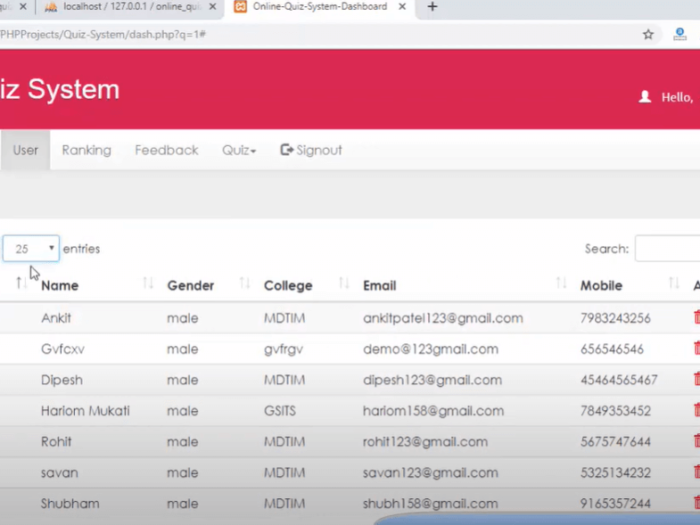Sort table by Gender column
This screenshot has width=700, height=525.
244,283
